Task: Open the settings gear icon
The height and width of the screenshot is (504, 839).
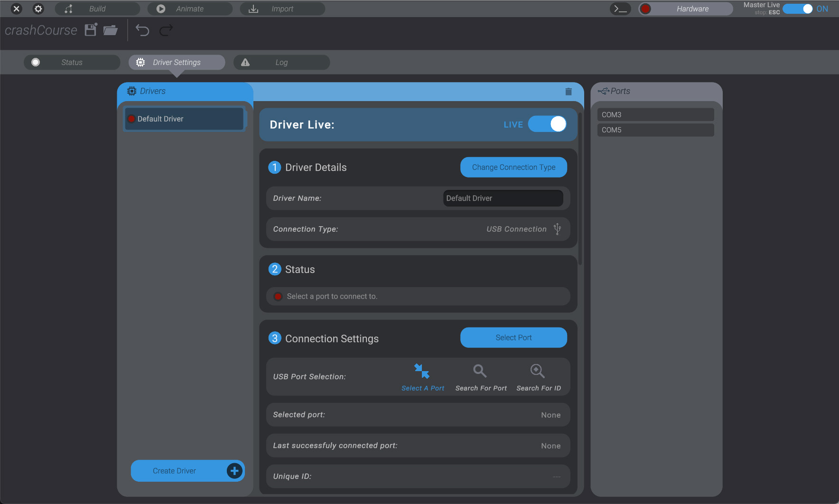Action: [x=38, y=9]
